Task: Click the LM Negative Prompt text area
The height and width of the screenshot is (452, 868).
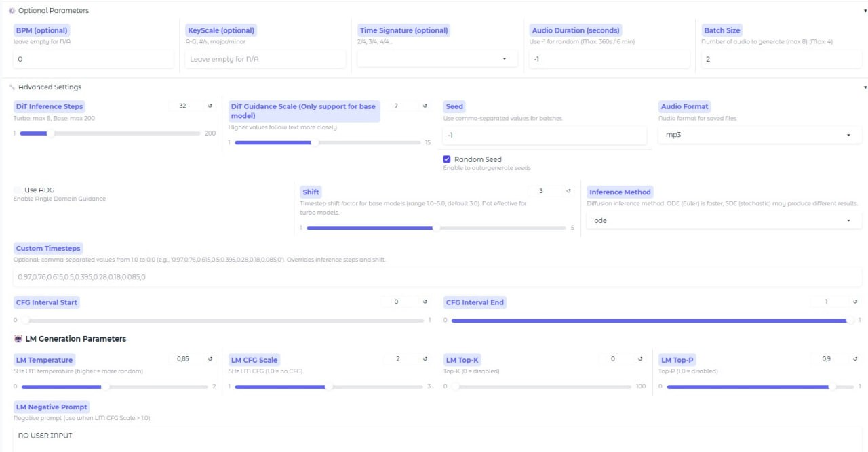Action: (x=437, y=438)
